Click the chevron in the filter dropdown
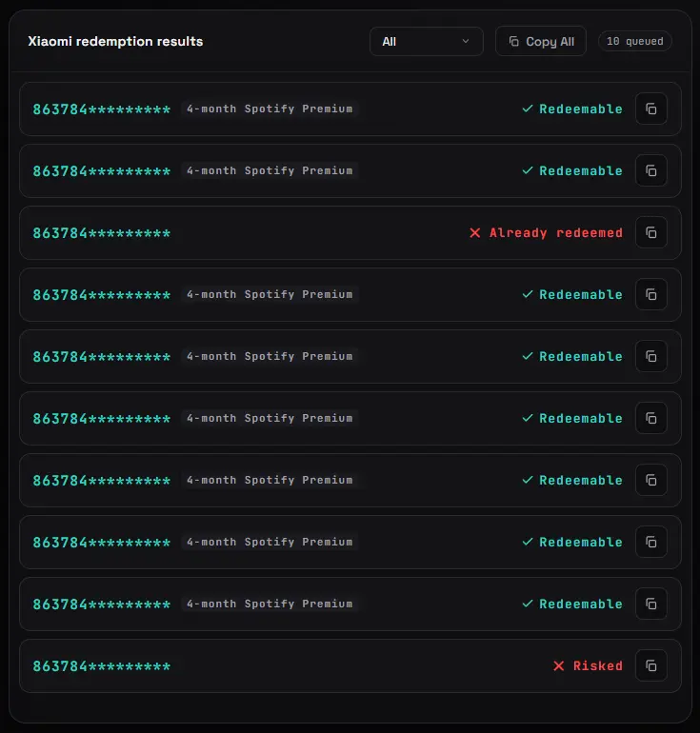Viewport: 700px width, 733px height. [x=466, y=41]
